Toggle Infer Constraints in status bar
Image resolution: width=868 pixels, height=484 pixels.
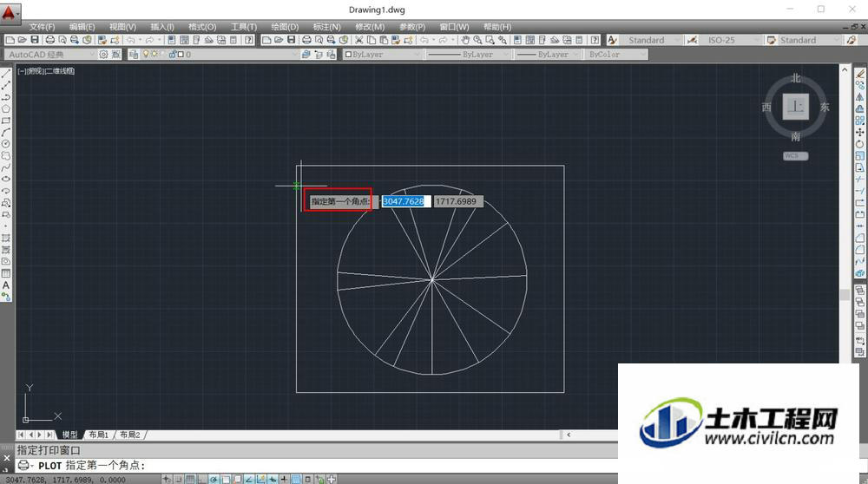click(x=166, y=479)
